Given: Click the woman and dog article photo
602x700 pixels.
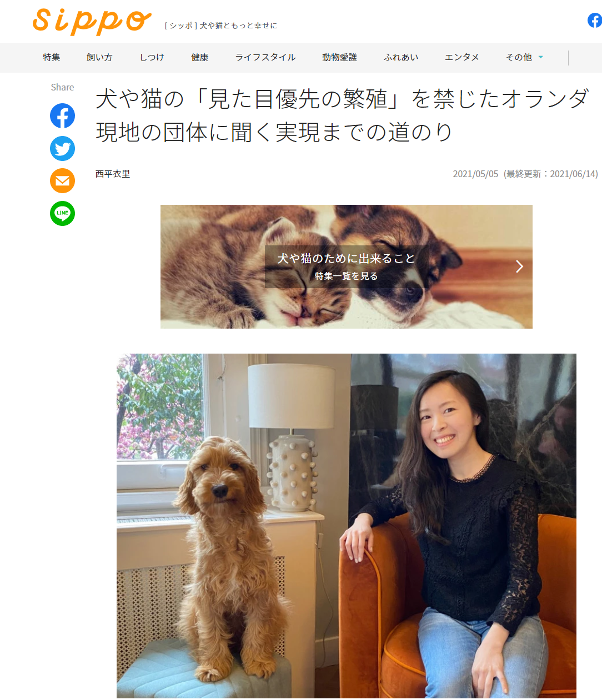Looking at the screenshot, I should click(x=347, y=526).
